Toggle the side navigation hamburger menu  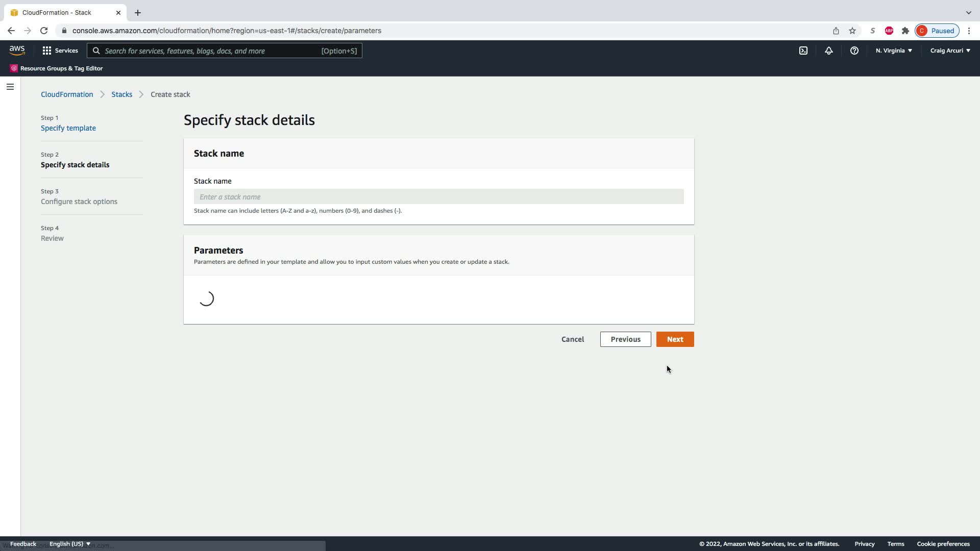10,87
